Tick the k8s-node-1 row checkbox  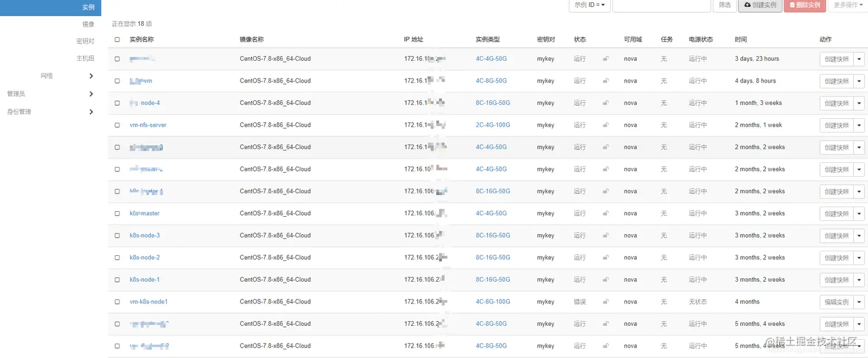pyautogui.click(x=117, y=280)
